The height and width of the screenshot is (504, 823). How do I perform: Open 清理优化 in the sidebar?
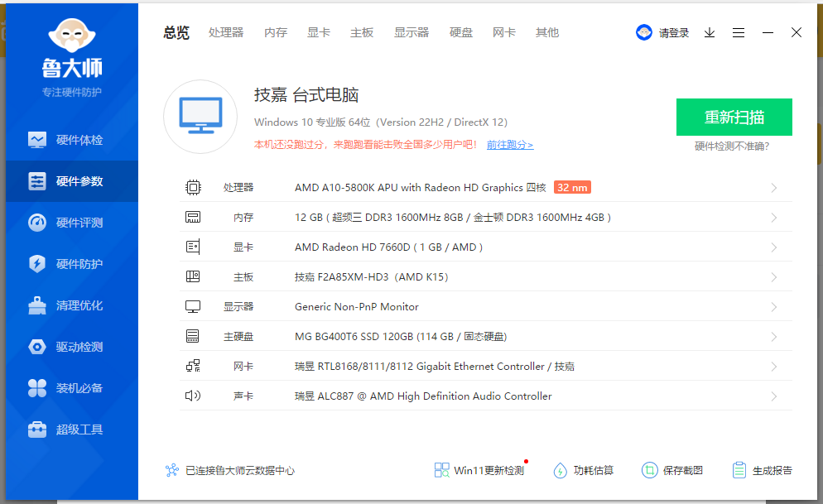click(x=72, y=305)
